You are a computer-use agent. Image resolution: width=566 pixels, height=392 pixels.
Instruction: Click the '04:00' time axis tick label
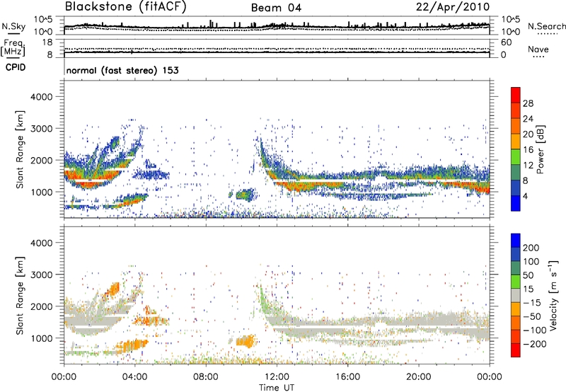click(135, 377)
